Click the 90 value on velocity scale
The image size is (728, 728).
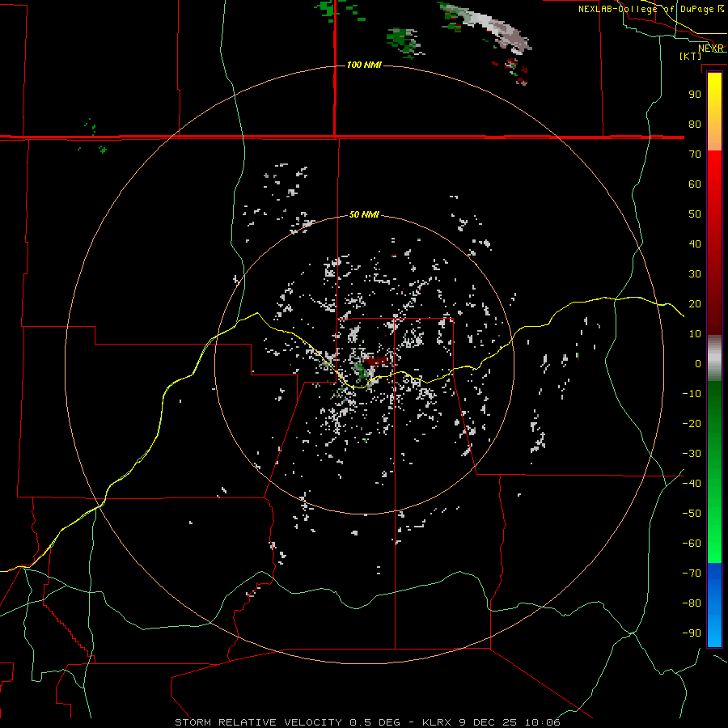coord(695,95)
